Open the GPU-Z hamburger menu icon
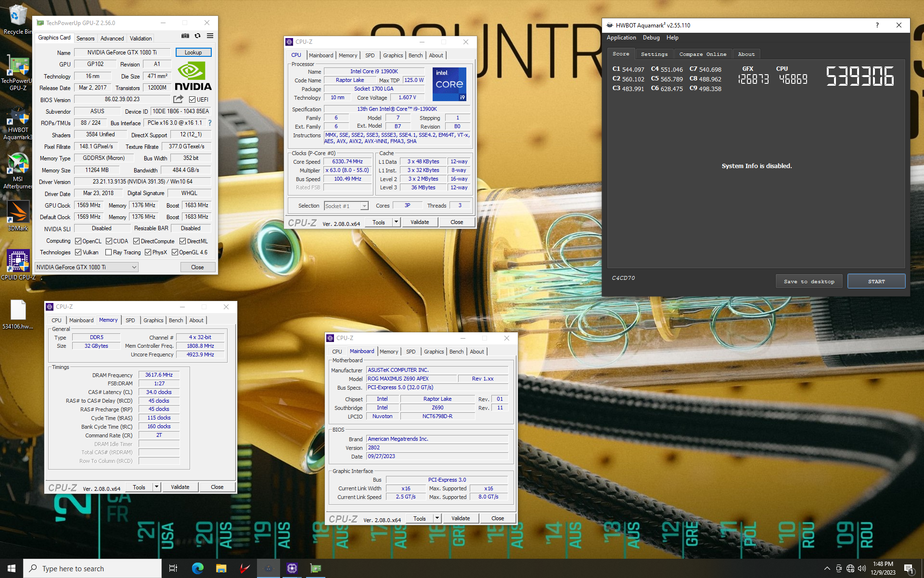 click(x=210, y=36)
